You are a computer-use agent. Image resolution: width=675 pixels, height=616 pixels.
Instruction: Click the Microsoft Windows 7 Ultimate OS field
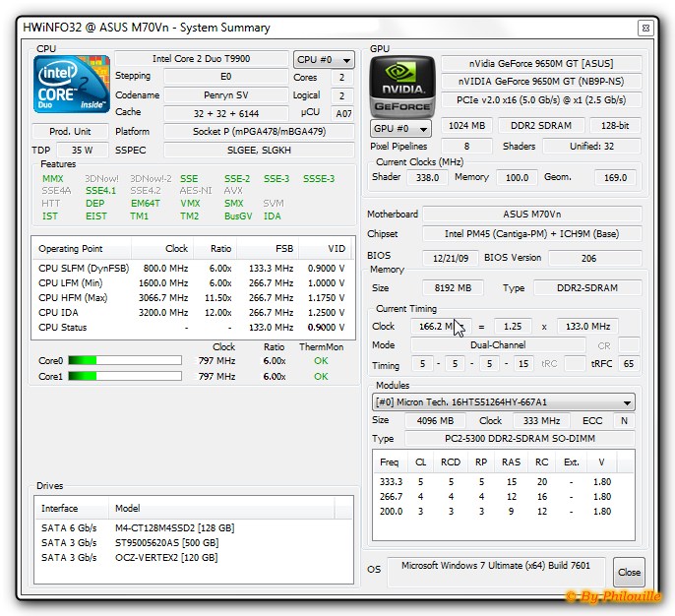(498, 568)
